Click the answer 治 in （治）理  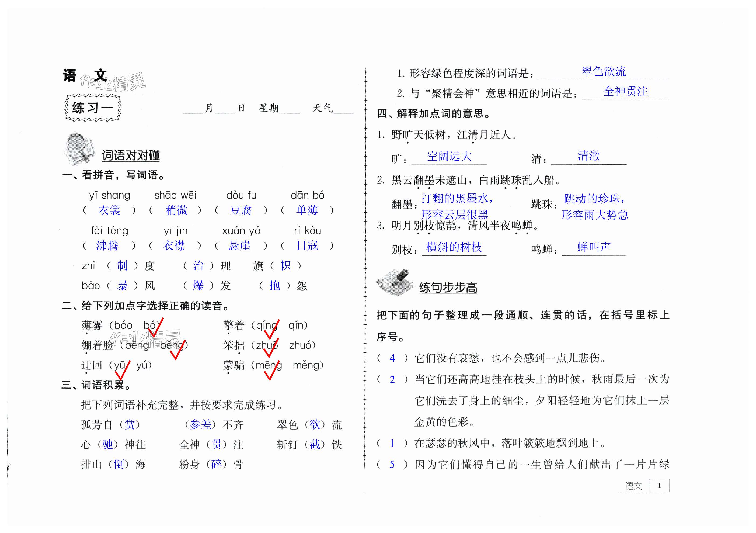[x=198, y=265]
